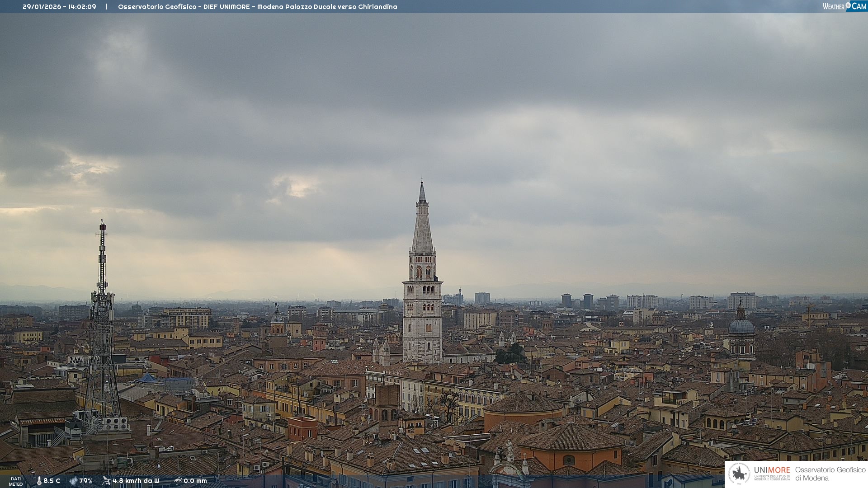
Task: Click the DATI METEO label
Action: pos(16,481)
